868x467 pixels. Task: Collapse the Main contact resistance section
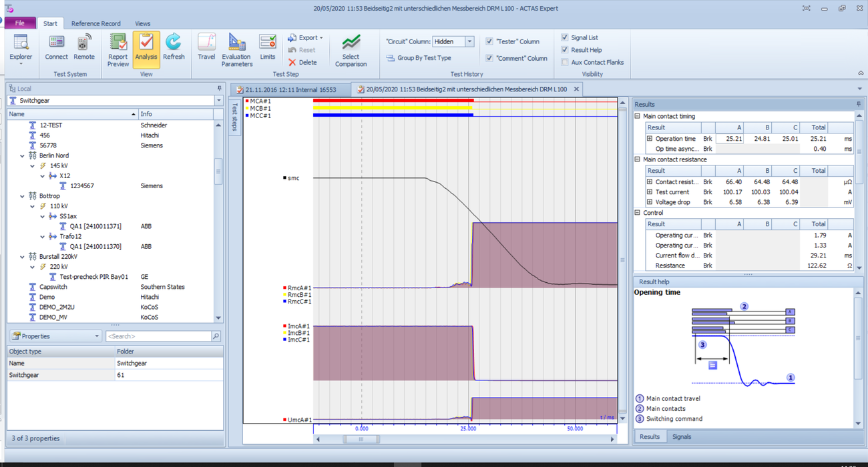tap(638, 159)
